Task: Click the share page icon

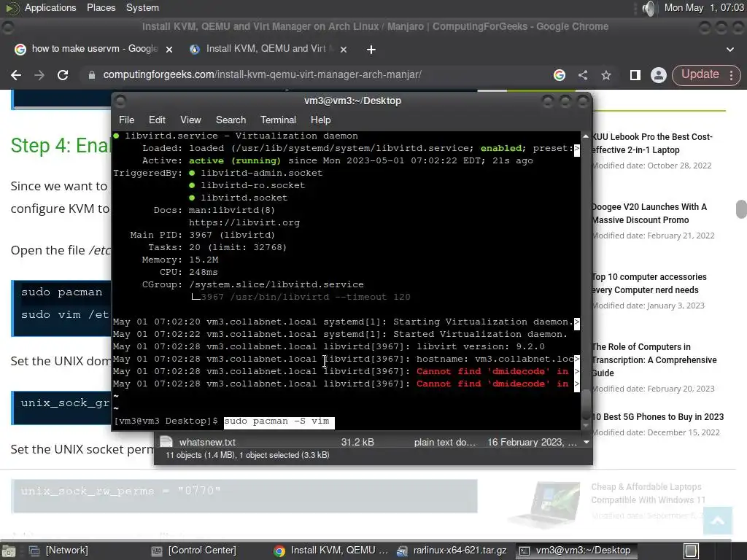Action: (x=583, y=75)
